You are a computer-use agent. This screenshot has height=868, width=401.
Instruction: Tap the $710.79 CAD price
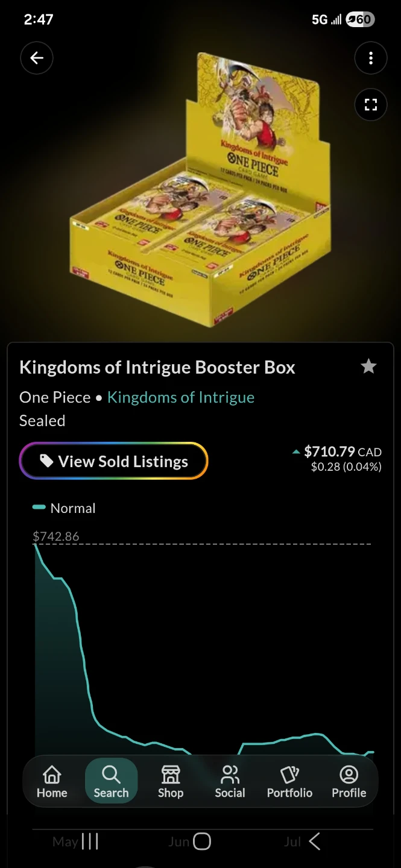point(343,451)
